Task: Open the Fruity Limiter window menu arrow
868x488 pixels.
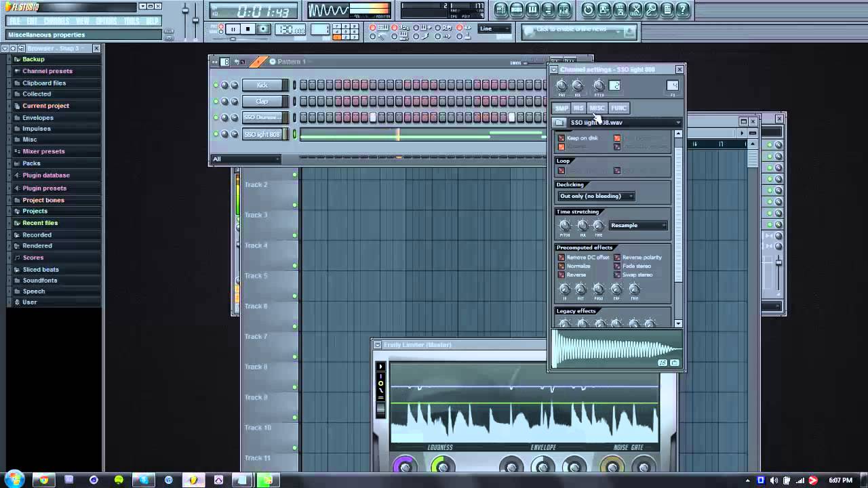Action: [377, 345]
